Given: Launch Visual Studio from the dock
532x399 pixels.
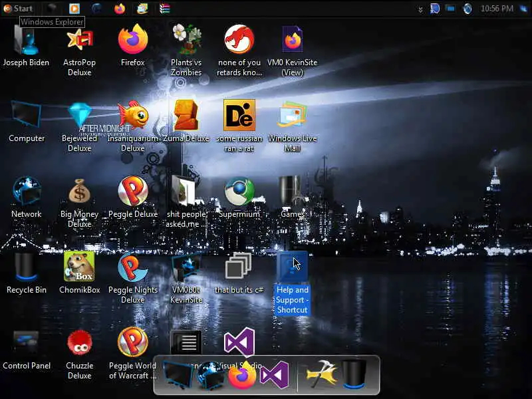Looking at the screenshot, I should click(274, 376).
